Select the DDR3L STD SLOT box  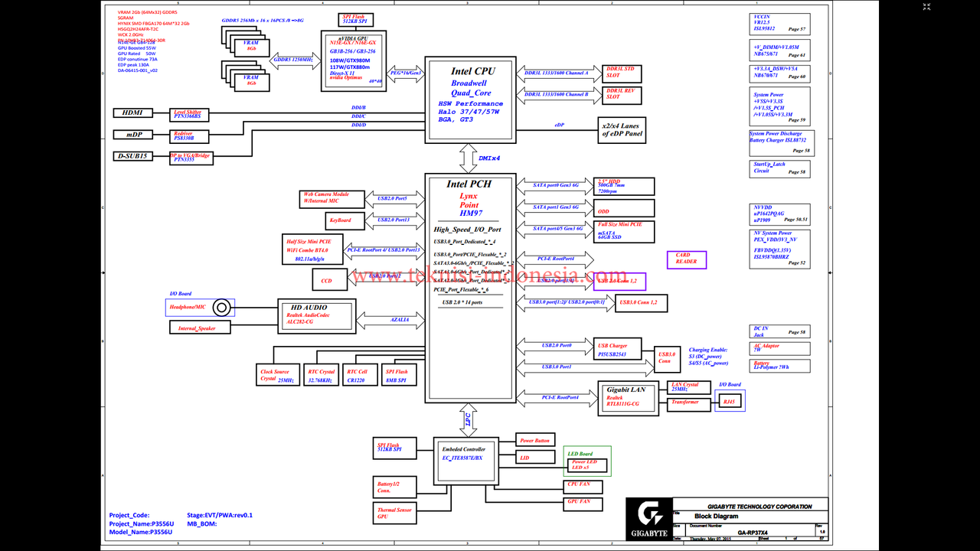[622, 73]
